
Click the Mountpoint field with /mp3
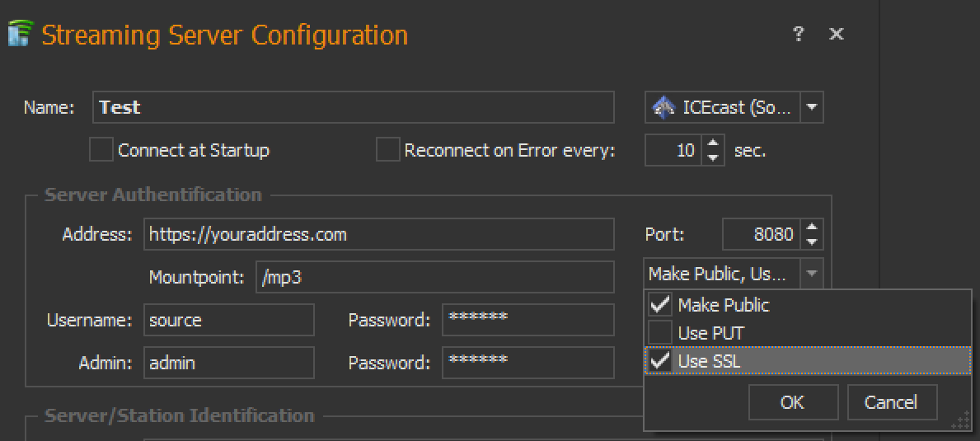[434, 277]
